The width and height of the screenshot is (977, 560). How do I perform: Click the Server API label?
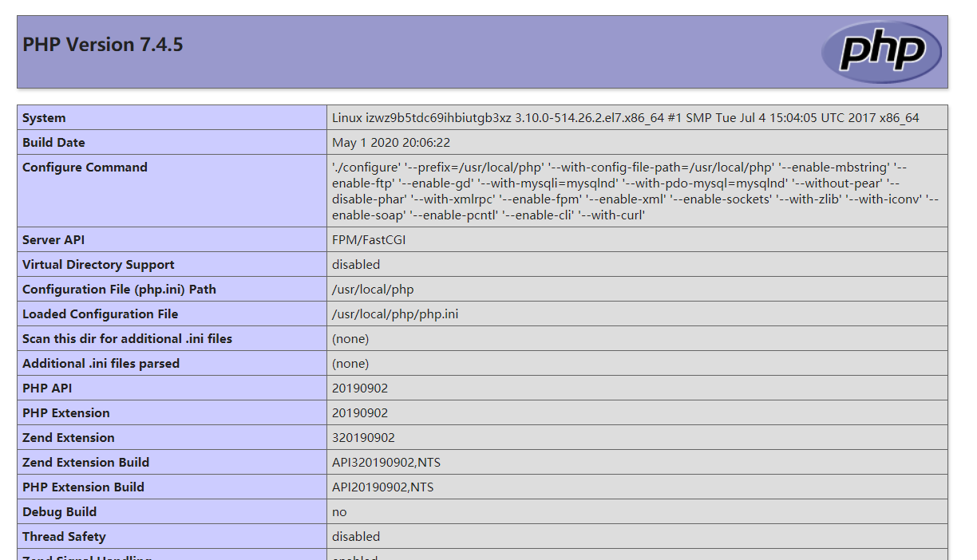53,240
